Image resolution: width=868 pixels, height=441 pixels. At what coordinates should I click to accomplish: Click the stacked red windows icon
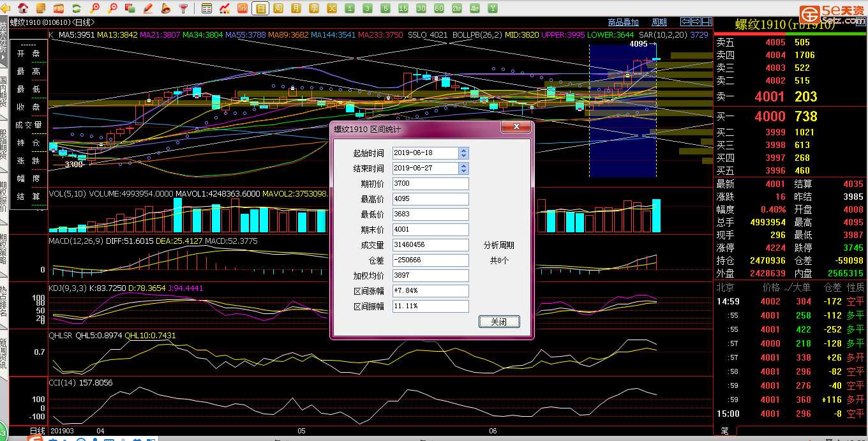(x=130, y=8)
